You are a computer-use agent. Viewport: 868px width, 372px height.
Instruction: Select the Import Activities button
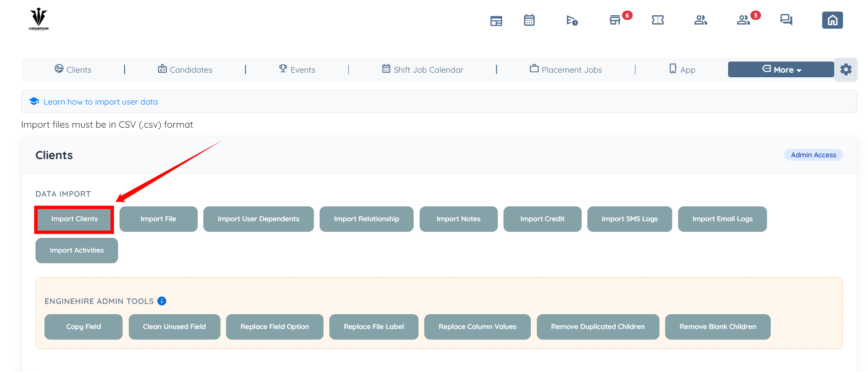pos(77,250)
